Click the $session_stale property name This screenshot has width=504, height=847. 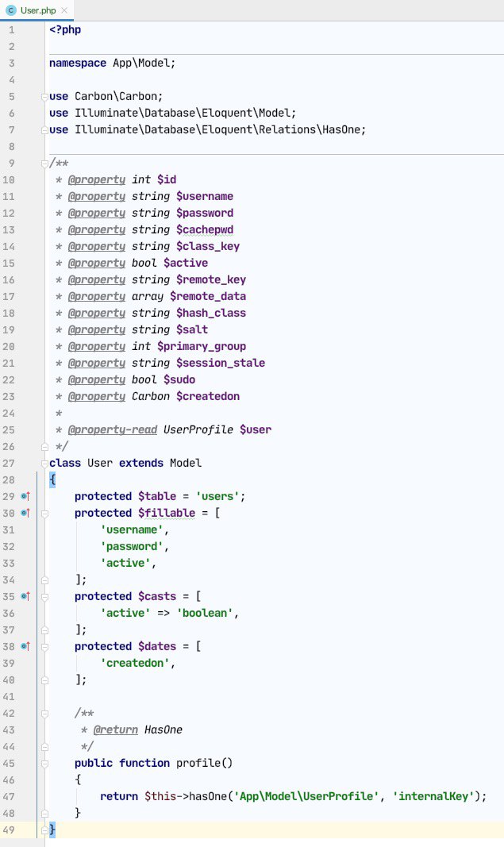pos(221,363)
